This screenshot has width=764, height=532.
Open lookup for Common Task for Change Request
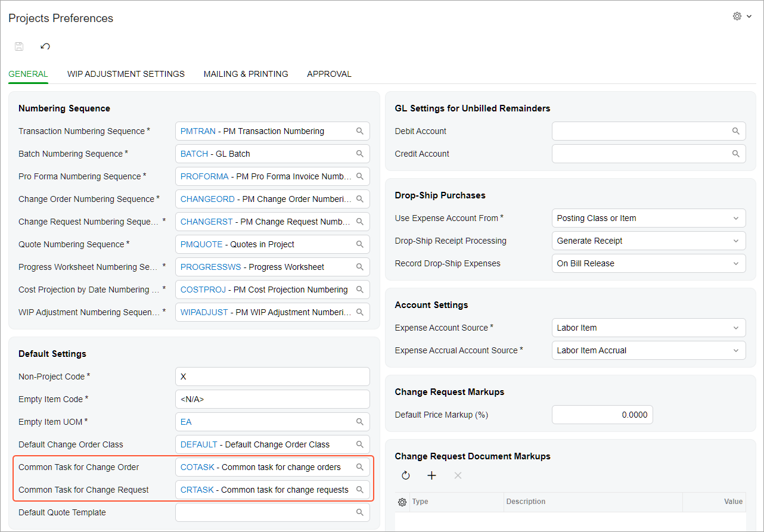360,490
